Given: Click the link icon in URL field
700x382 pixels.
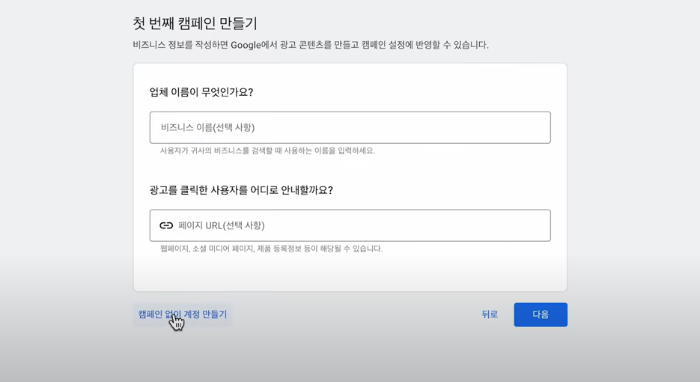Looking at the screenshot, I should 166,225.
